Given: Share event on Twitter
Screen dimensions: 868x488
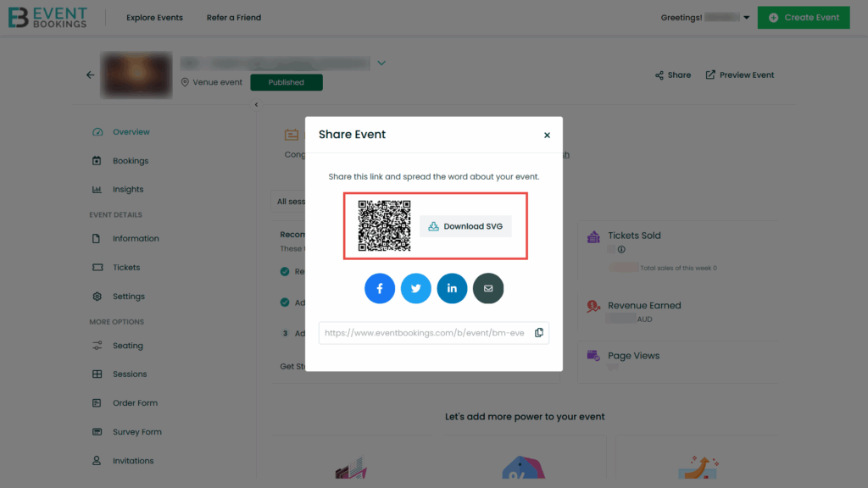Looking at the screenshot, I should pyautogui.click(x=415, y=288).
